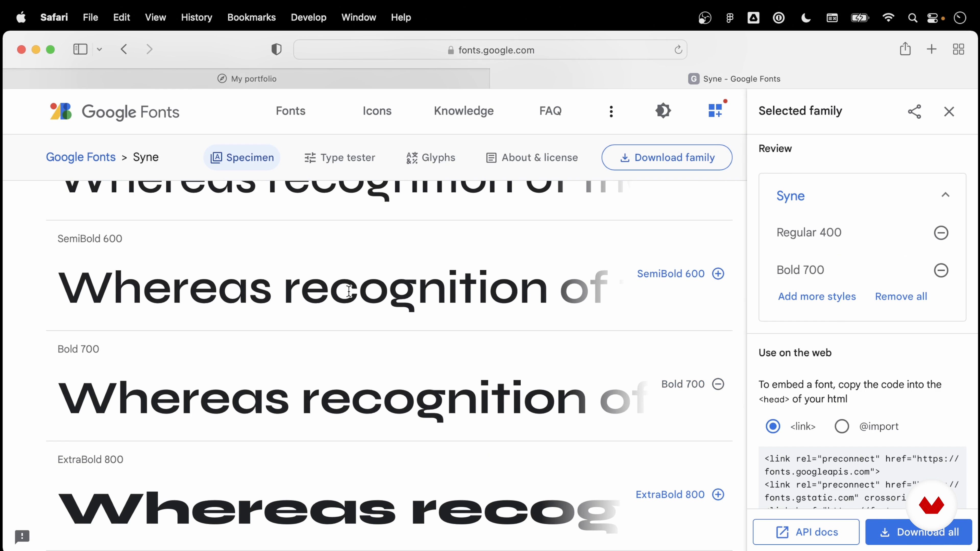Image resolution: width=980 pixels, height=551 pixels.
Task: Open the Fonts nav item
Action: (x=290, y=111)
